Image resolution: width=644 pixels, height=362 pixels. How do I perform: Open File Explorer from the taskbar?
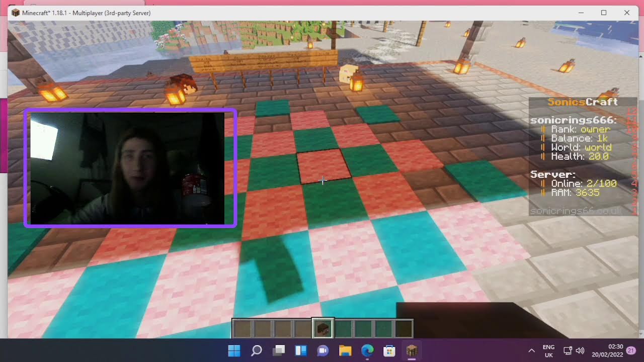pos(345,350)
